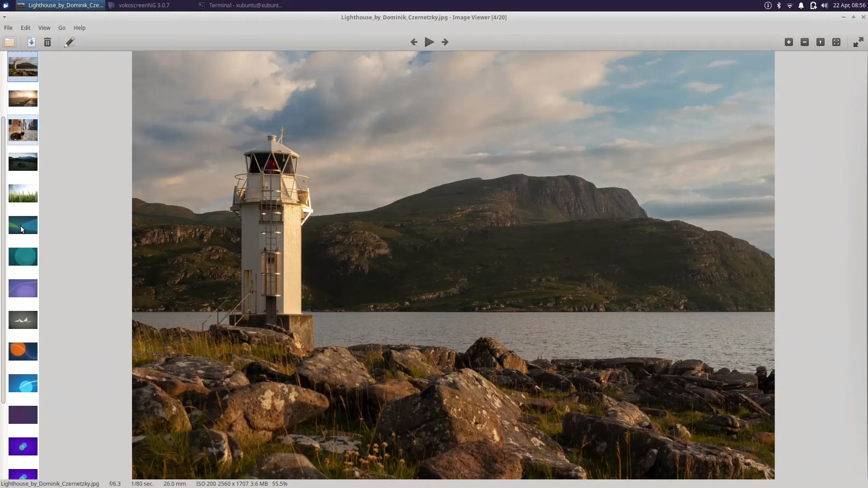Open an image with the folder icon

click(9, 42)
